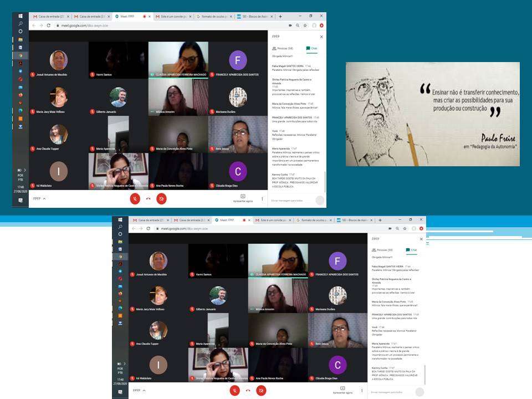Screen dimensions: 532x399
Task: Open more options menu in lower Meet screenshot
Action: pos(362,391)
